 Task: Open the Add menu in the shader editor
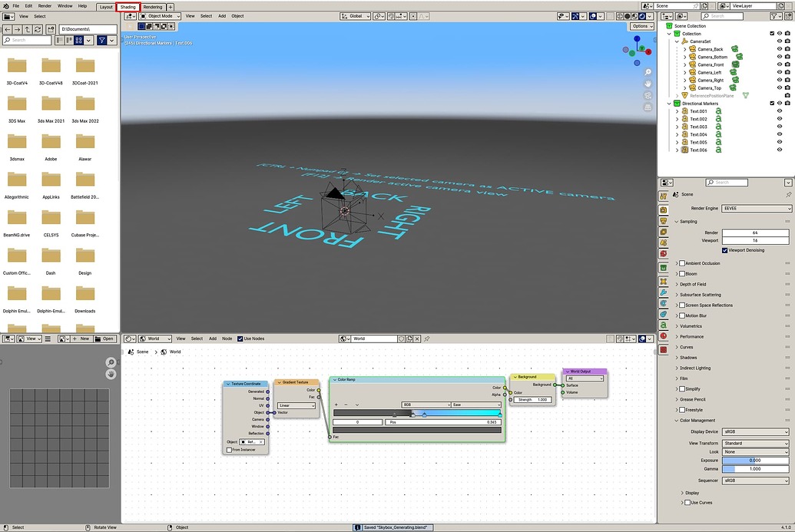click(x=213, y=338)
